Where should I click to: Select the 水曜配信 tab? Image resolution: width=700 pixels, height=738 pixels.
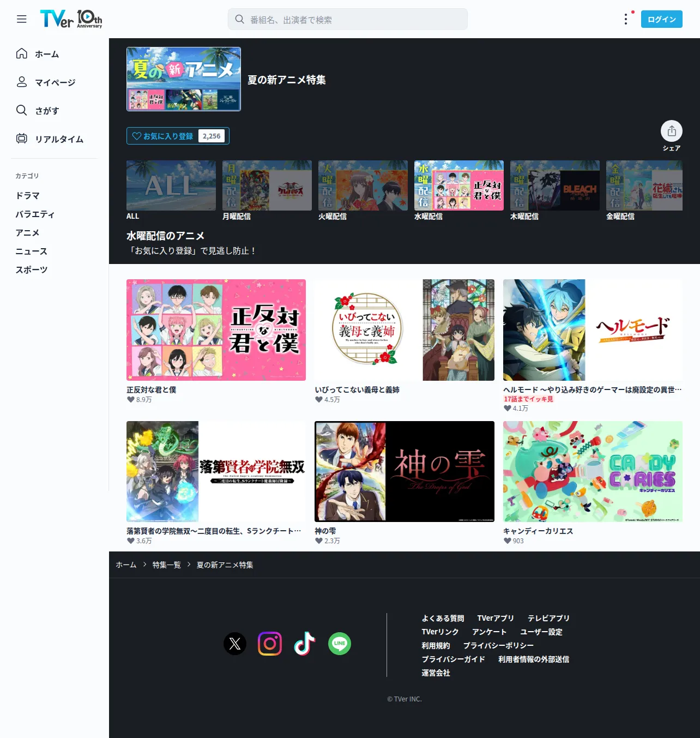[459, 190]
